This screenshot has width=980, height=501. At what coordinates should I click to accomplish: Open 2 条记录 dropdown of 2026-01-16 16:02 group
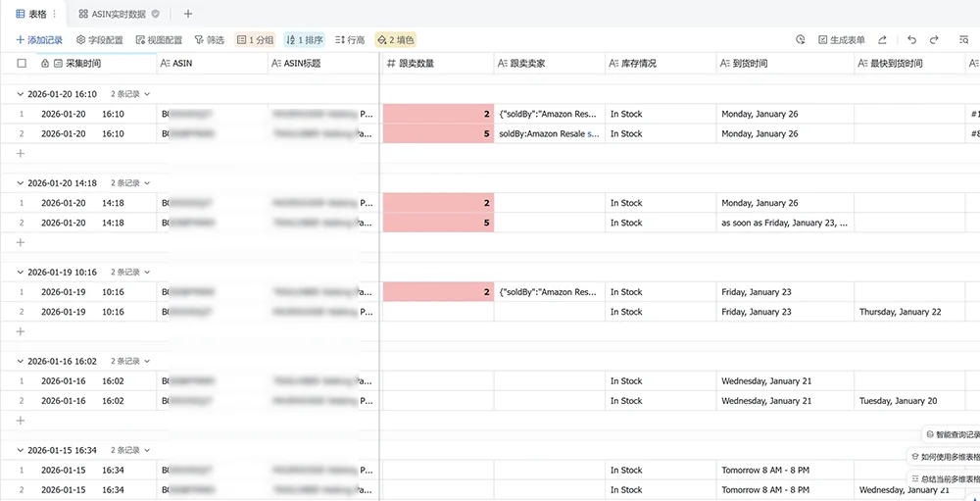click(130, 361)
